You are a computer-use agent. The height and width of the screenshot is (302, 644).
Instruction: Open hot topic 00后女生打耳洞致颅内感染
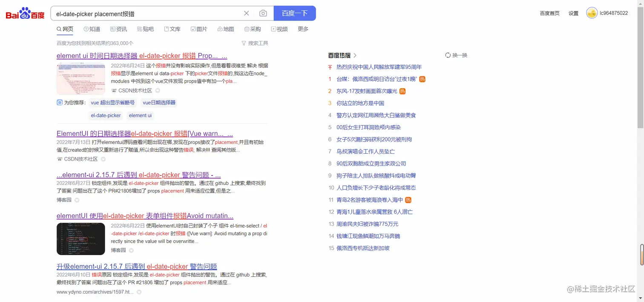coord(368,127)
